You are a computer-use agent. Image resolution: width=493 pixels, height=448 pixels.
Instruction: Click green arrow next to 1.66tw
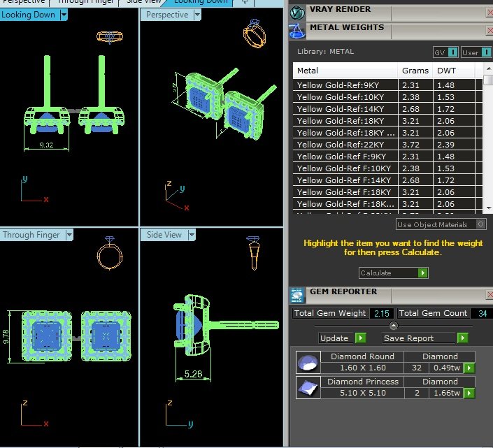pos(469,393)
